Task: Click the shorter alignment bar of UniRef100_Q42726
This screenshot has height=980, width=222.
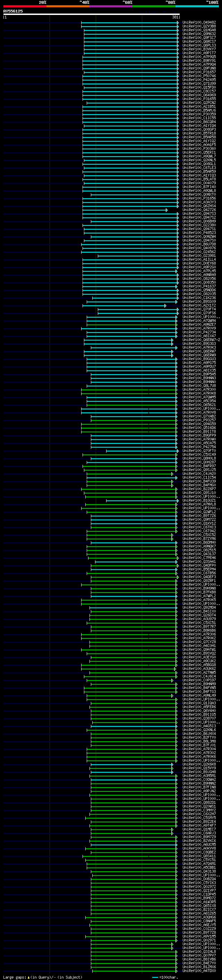Action: [125, 210]
